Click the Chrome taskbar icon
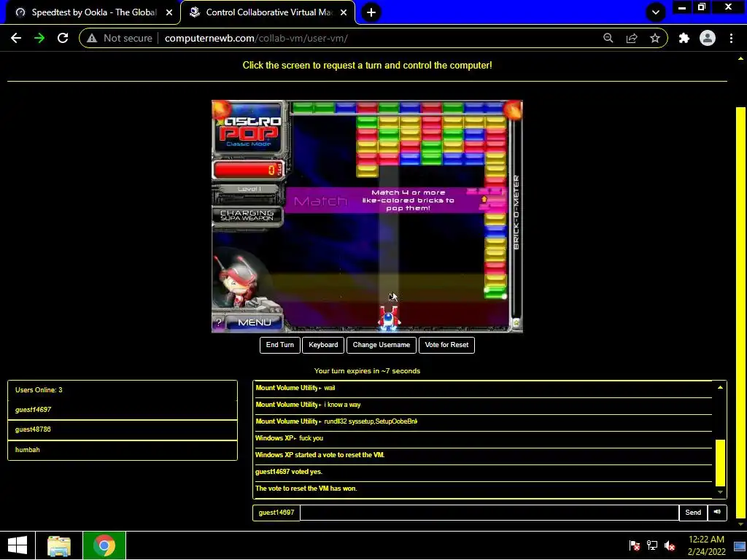747x560 pixels. 104,545
